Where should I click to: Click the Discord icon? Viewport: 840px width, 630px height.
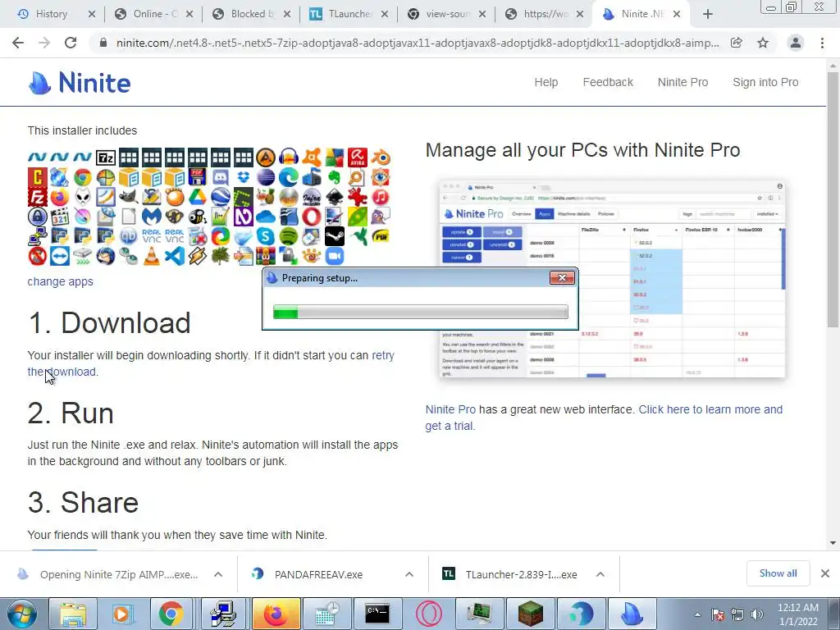220,177
